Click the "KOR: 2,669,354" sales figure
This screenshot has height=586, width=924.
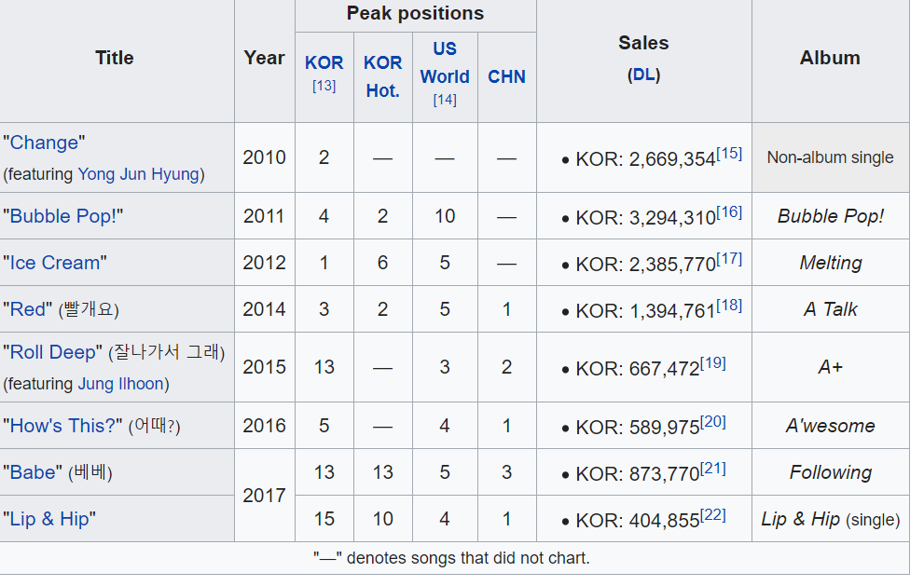click(x=645, y=159)
